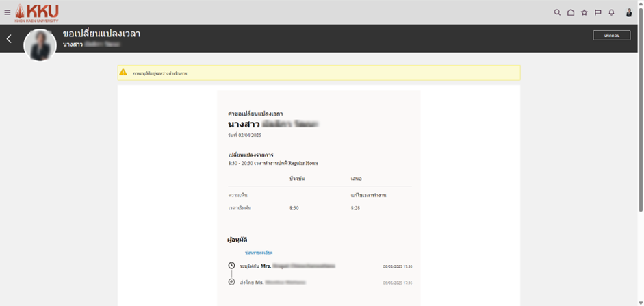
Task: Click the yellow warning triangle icon
Action: click(123, 72)
